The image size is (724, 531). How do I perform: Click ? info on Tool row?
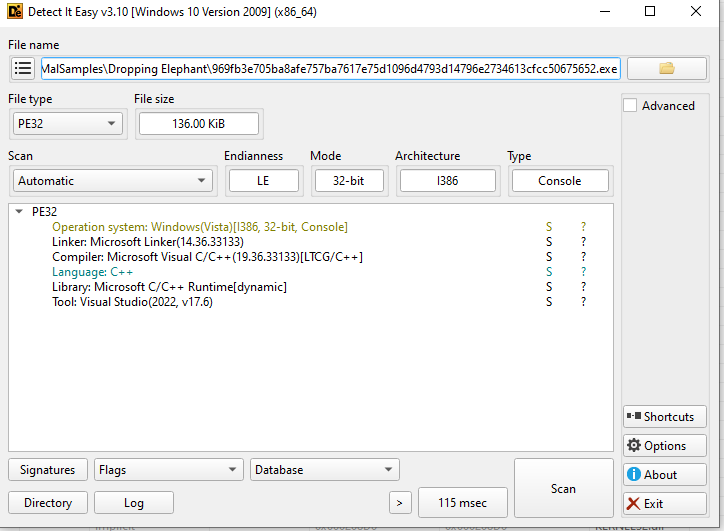pyautogui.click(x=584, y=302)
